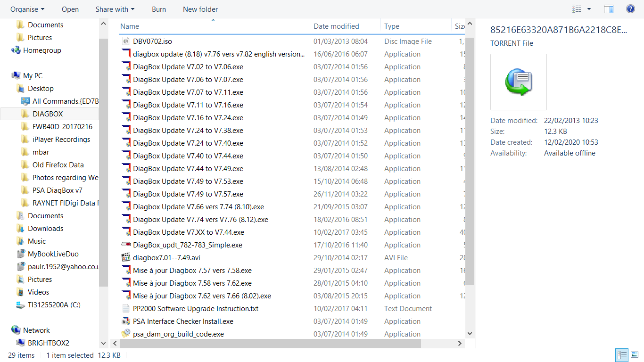Select file DiagBox Update V7.24 to V7.40.exe

pos(188,143)
